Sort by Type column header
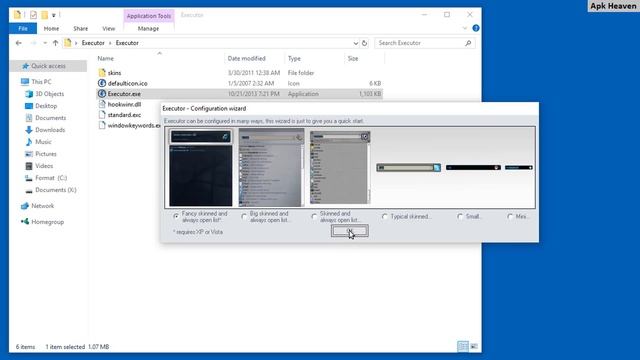The width and height of the screenshot is (640, 360). tap(294, 58)
